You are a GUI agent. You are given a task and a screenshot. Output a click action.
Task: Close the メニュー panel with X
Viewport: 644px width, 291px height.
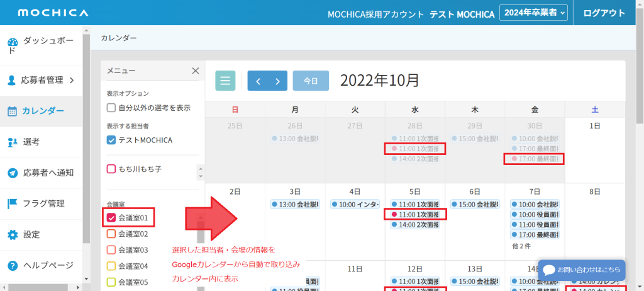[x=195, y=71]
